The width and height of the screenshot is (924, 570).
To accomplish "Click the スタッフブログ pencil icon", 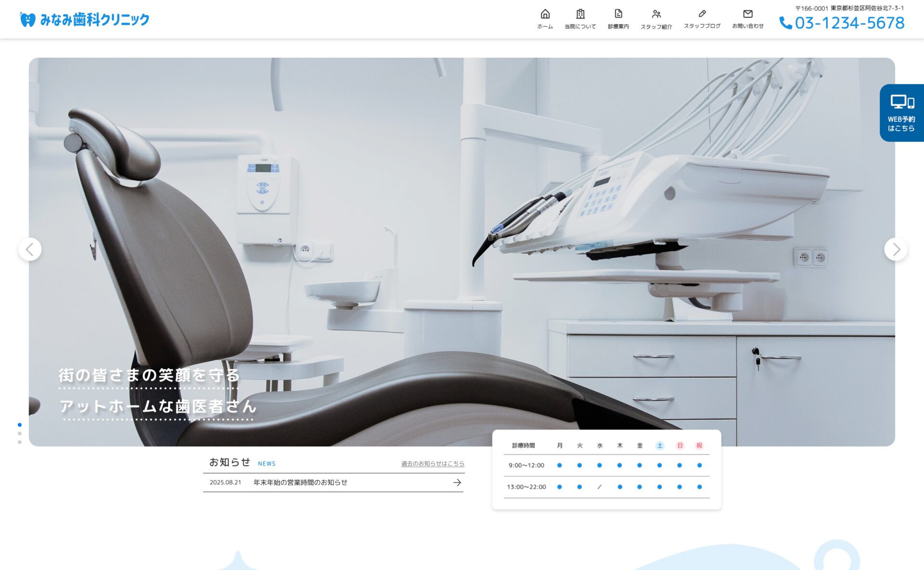I will click(x=702, y=14).
